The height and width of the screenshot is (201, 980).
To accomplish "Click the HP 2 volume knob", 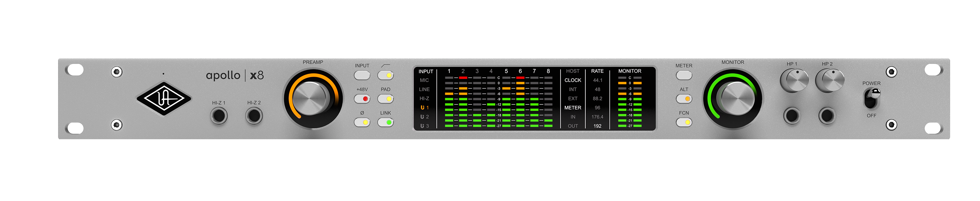I will pos(829,81).
